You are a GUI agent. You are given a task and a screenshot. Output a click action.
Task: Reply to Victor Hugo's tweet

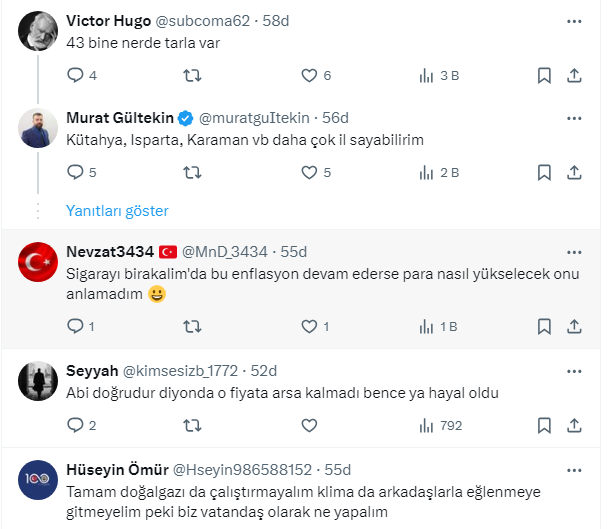click(75, 75)
